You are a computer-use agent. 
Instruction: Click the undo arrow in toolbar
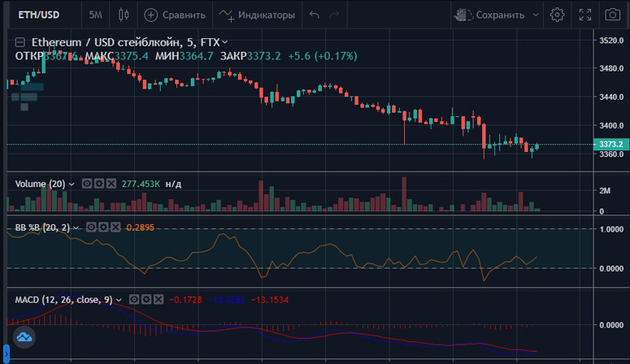(x=315, y=15)
